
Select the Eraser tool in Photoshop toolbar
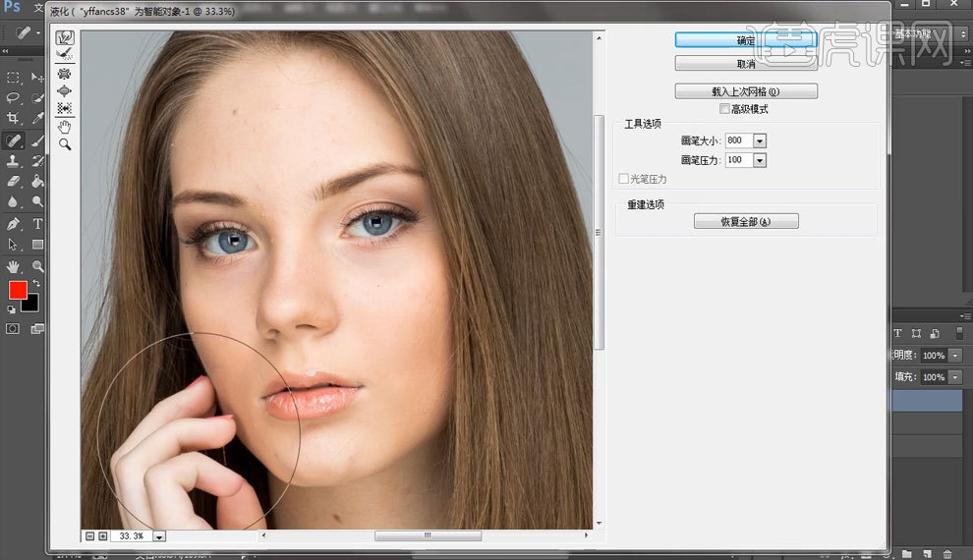13,182
